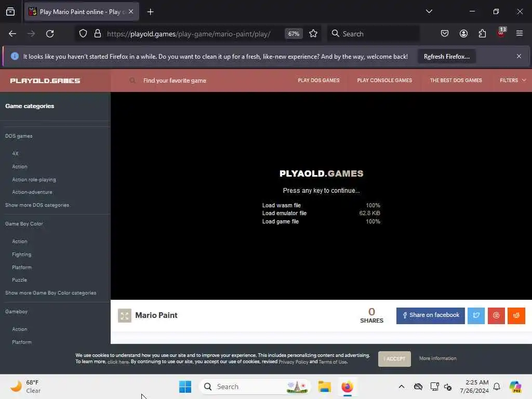Screen dimensions: 532x399
Task: Open the weather widget 68°F Clear
Action: (x=25, y=387)
